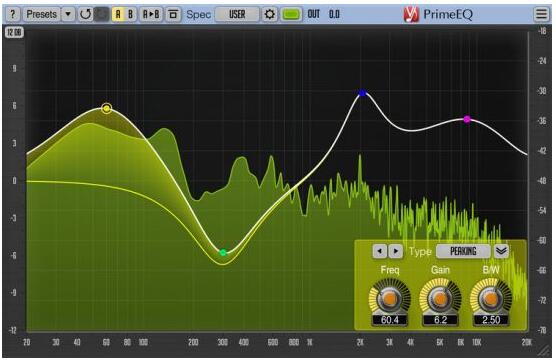Switch to the B state
Image resolution: width=556 pixels, height=363 pixels.
130,14
